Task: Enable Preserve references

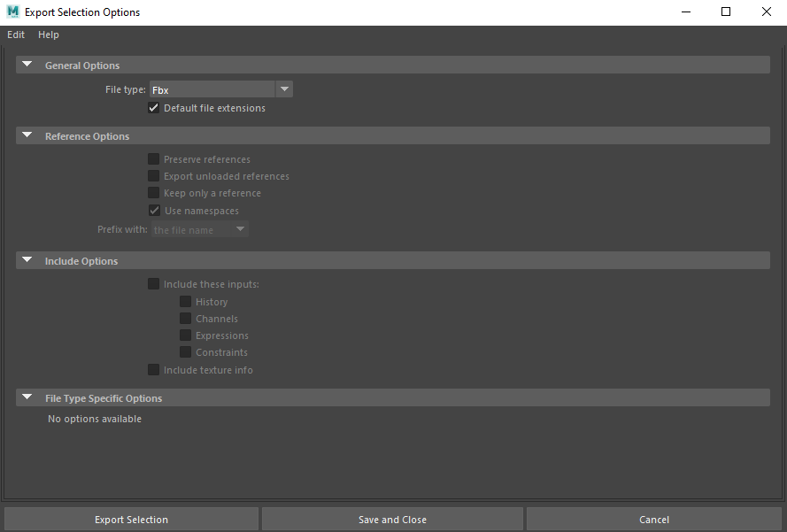Action: (153, 158)
